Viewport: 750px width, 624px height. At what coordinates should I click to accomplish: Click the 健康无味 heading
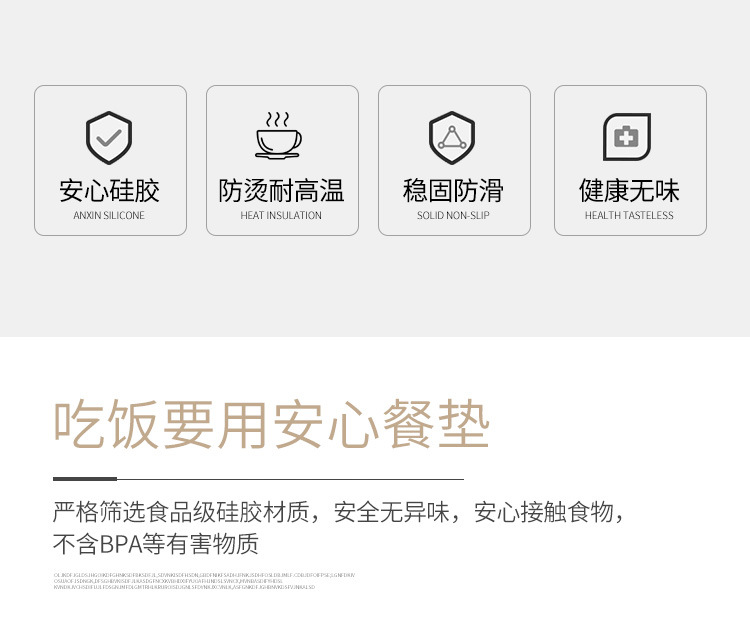629,190
